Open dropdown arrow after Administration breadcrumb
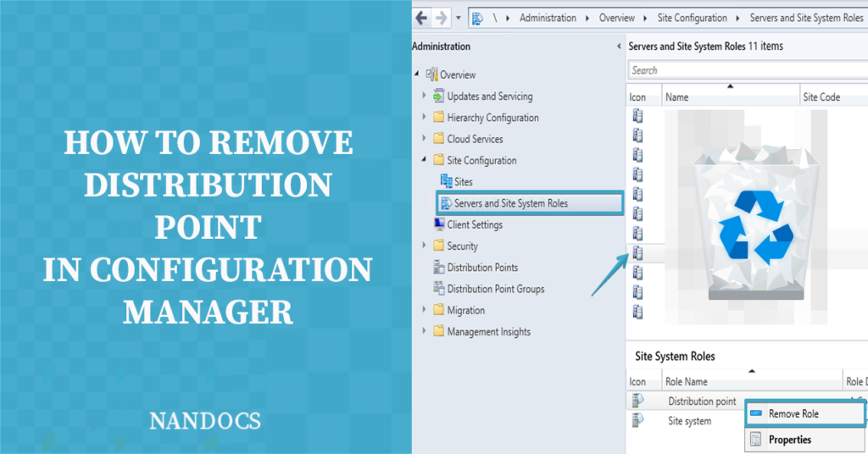The width and height of the screenshot is (868, 454). 587,19
